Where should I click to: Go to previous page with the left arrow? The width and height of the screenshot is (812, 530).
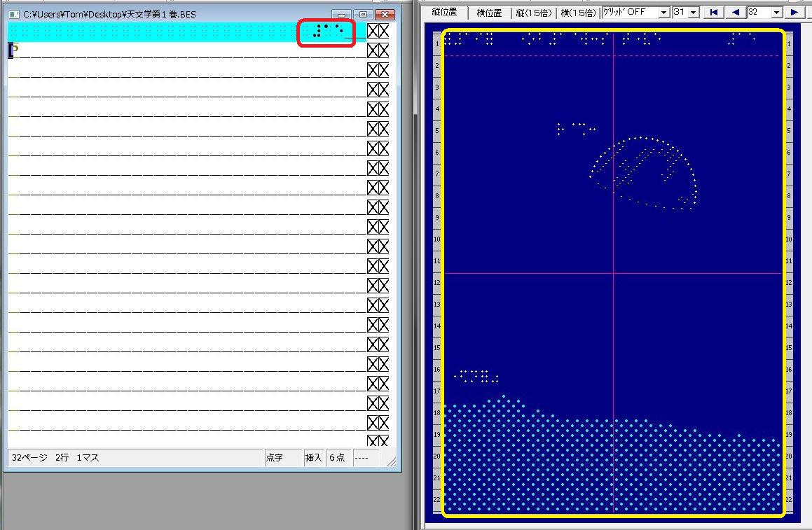(734, 13)
